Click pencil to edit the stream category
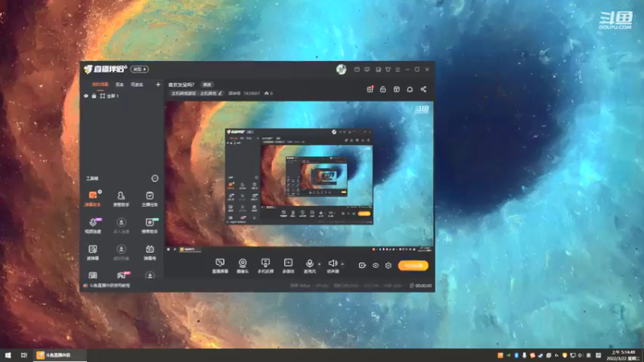Screen dimensions: 644x362 click(220, 93)
